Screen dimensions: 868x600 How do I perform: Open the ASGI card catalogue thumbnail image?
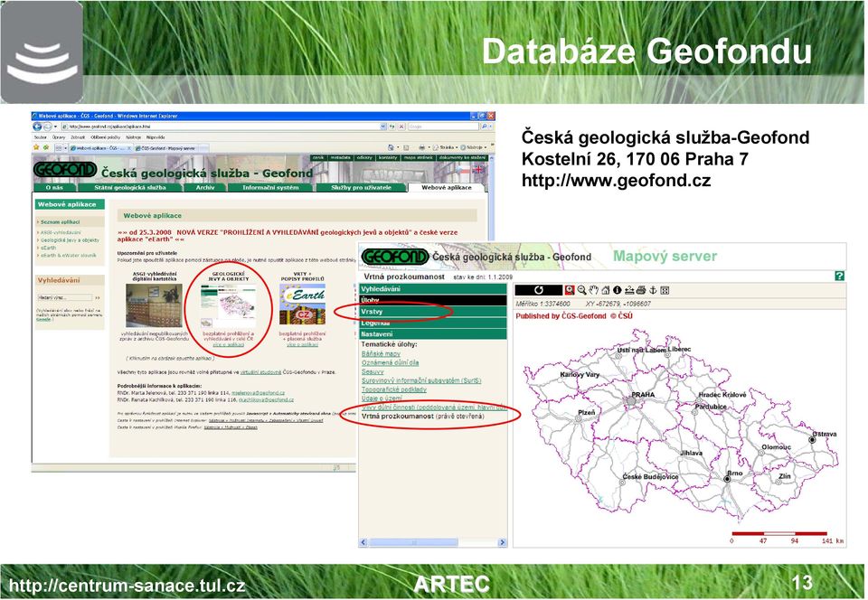click(x=154, y=305)
